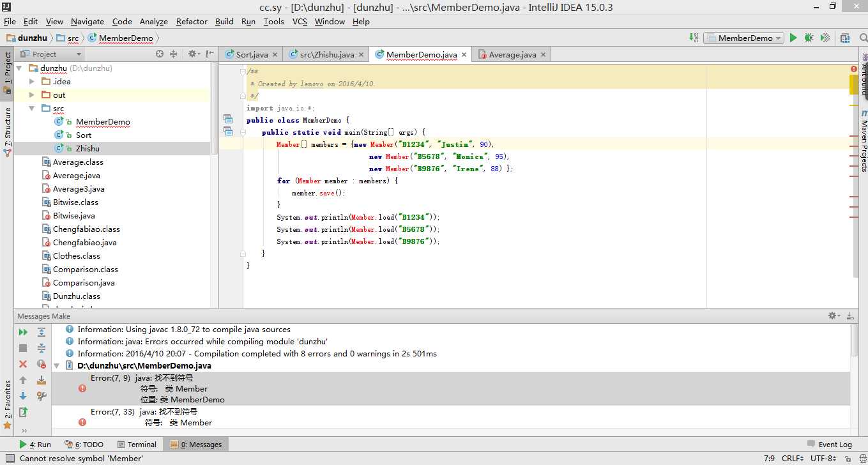Rerun the build in the Messages panel
This screenshot has width=868, height=465.
23,332
